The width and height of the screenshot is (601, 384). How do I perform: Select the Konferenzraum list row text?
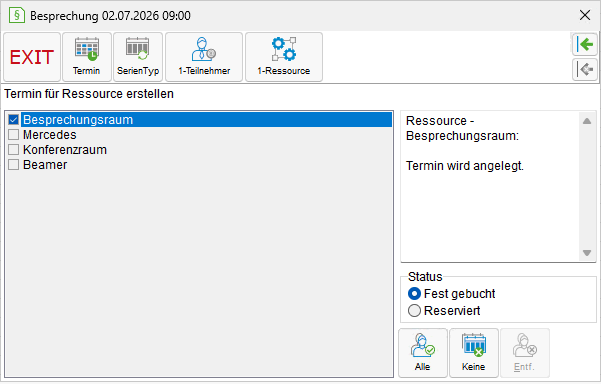pos(65,150)
